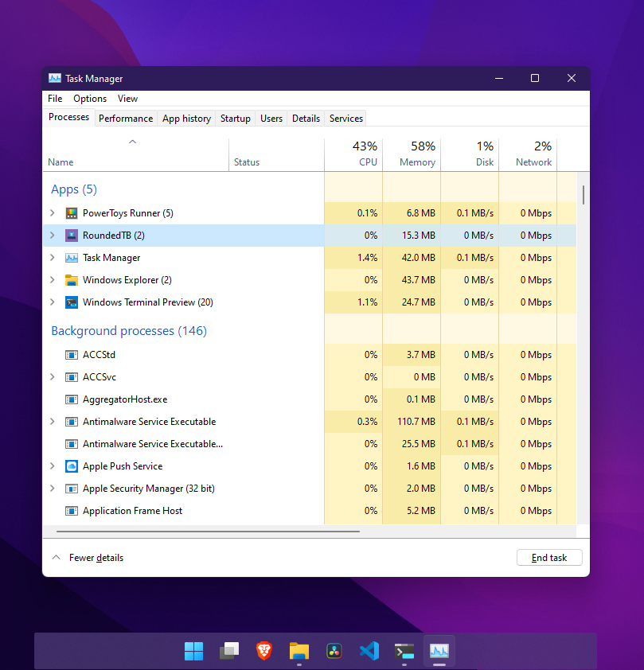Switch to the Users tab
Viewport: 644px width, 670px height.
(x=271, y=119)
